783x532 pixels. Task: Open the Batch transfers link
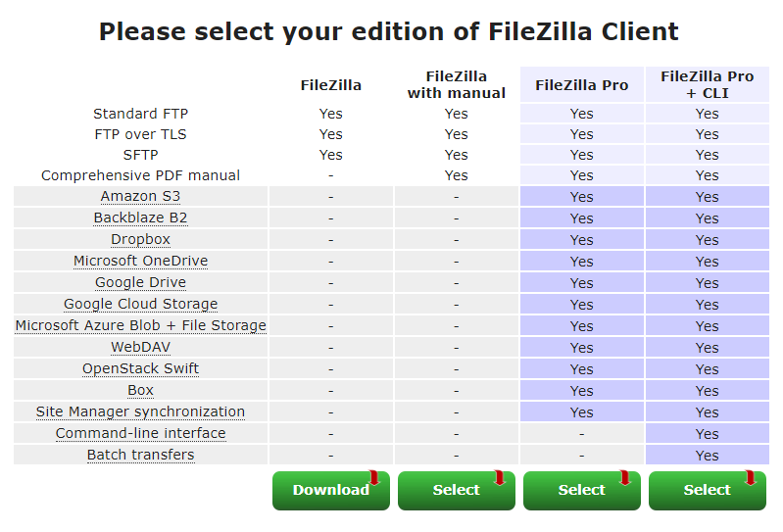(140, 455)
